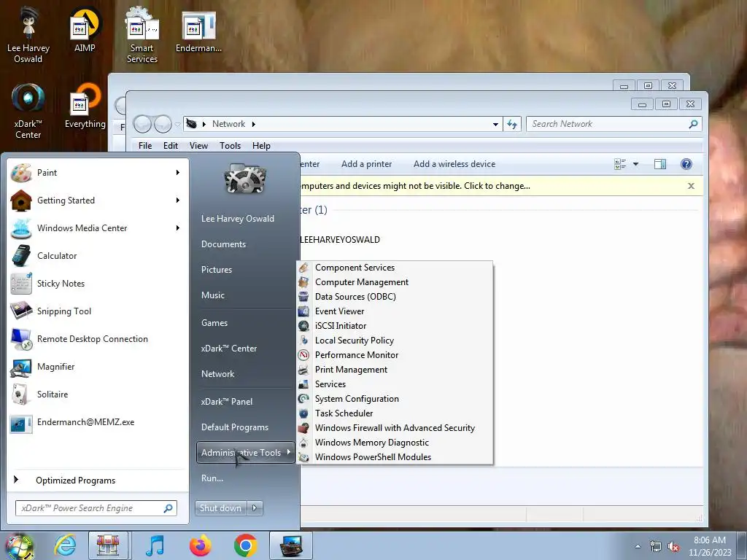This screenshot has height=560, width=747.
Task: Click the muted volume tray icon
Action: pyautogui.click(x=673, y=547)
